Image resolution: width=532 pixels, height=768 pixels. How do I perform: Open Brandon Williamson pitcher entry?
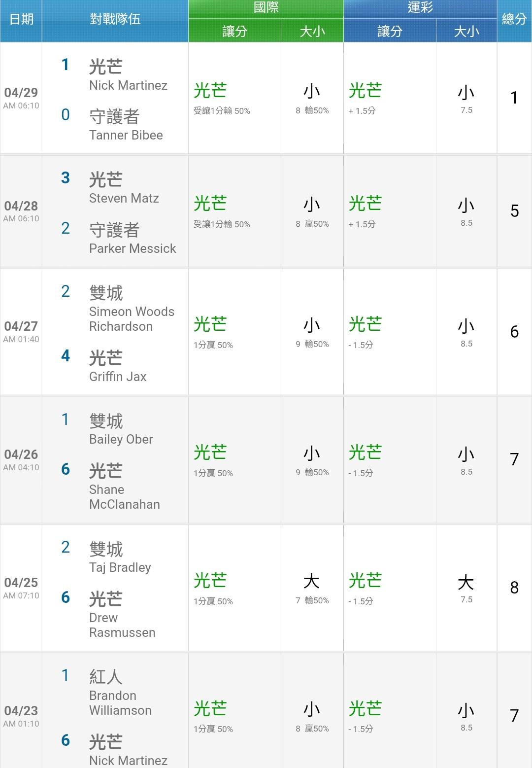click(120, 703)
